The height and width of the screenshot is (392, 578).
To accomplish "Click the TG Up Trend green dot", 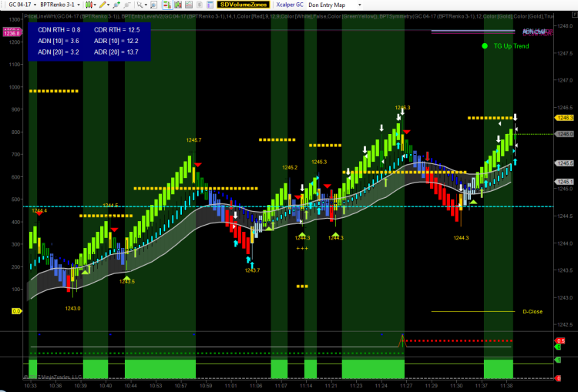I will click(x=485, y=46).
